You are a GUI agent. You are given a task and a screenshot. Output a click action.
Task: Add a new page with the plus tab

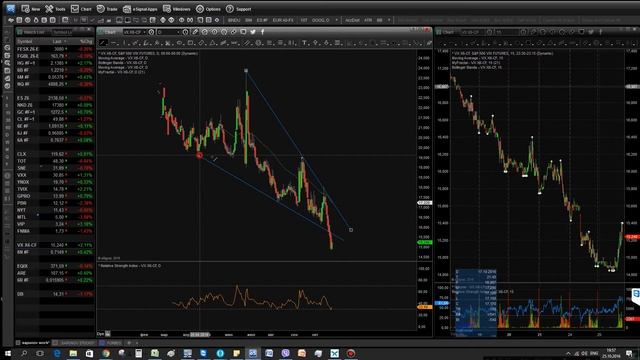click(129, 343)
